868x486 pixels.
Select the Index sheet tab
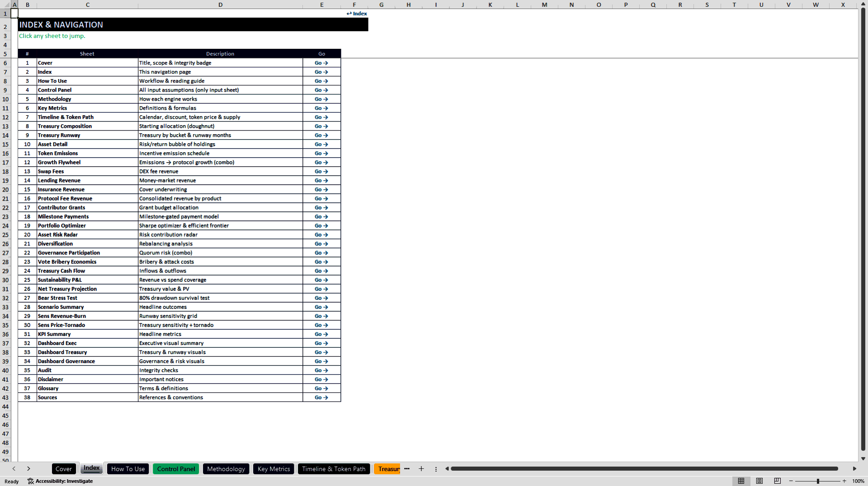92,468
